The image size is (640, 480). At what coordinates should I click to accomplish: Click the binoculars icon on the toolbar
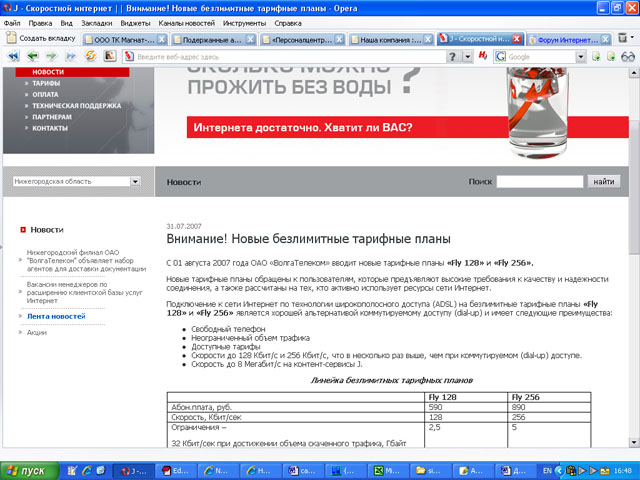coord(627,57)
